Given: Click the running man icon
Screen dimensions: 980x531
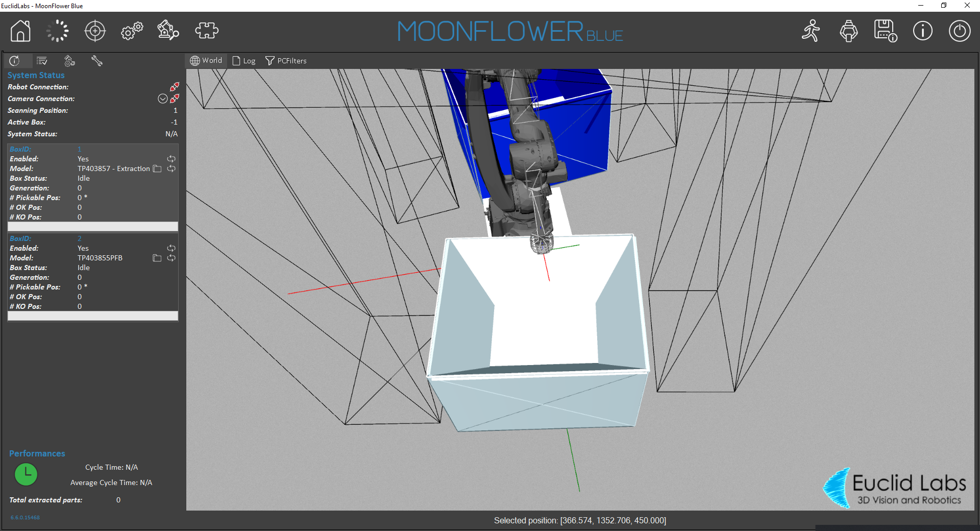Looking at the screenshot, I should point(811,31).
